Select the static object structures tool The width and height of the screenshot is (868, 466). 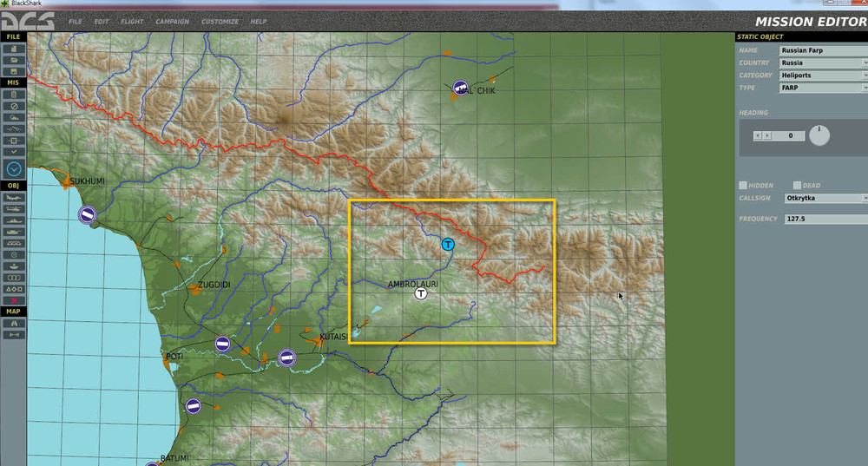coord(14,244)
